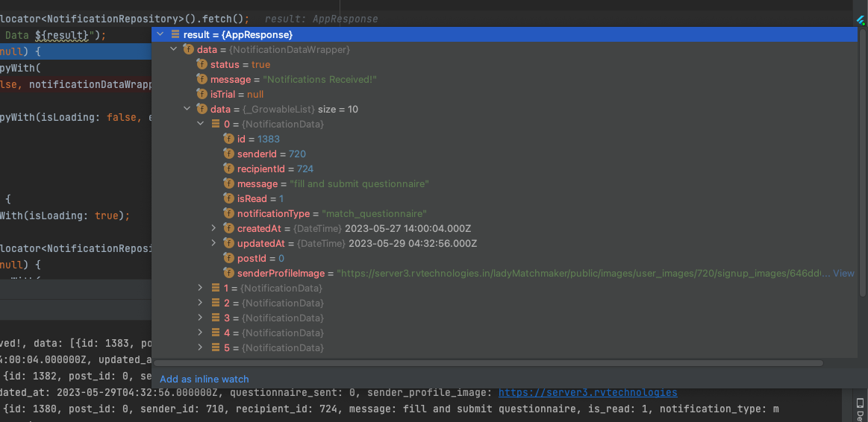Click inline hint "result: AppResponse" in editor
Image resolution: width=868 pixels, height=422 pixels.
[321, 19]
